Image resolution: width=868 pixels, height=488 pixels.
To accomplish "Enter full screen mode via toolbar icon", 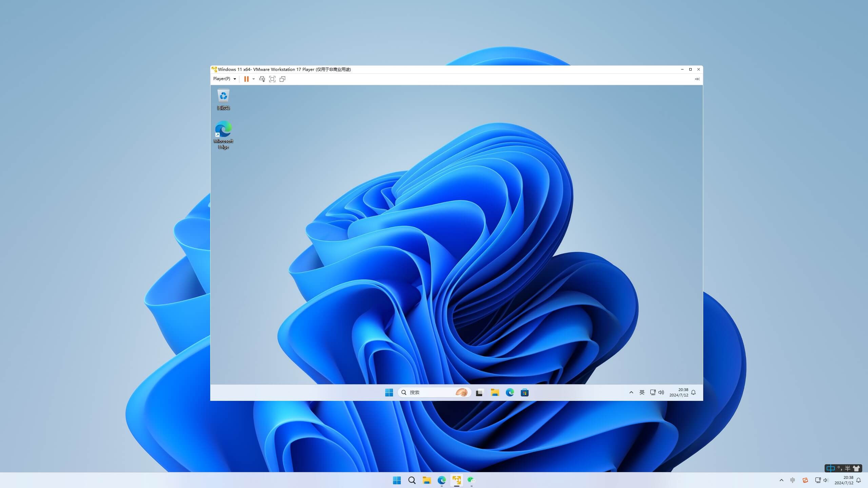I will click(x=272, y=79).
